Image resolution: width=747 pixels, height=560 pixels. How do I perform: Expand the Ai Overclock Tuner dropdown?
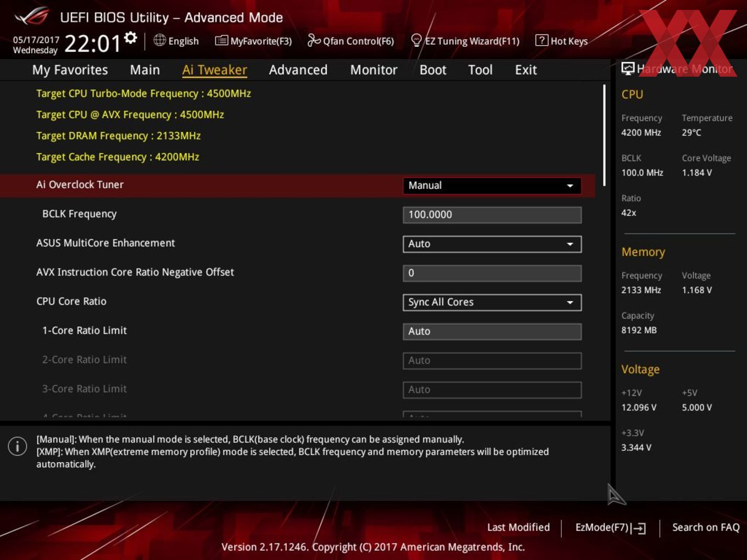point(492,186)
